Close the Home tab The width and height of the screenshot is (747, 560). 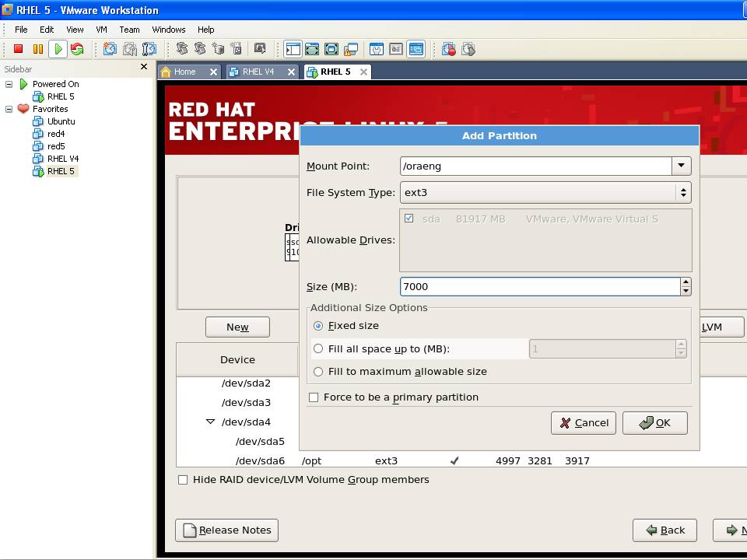(x=213, y=72)
